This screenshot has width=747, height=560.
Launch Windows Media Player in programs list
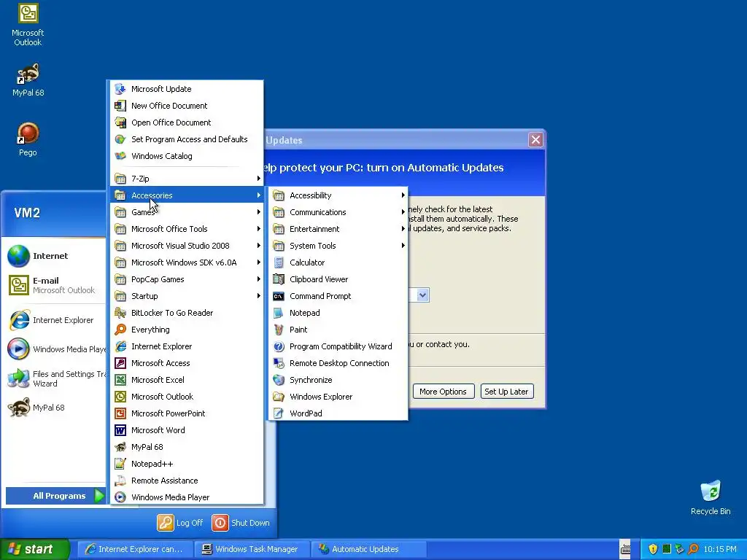click(x=187, y=497)
